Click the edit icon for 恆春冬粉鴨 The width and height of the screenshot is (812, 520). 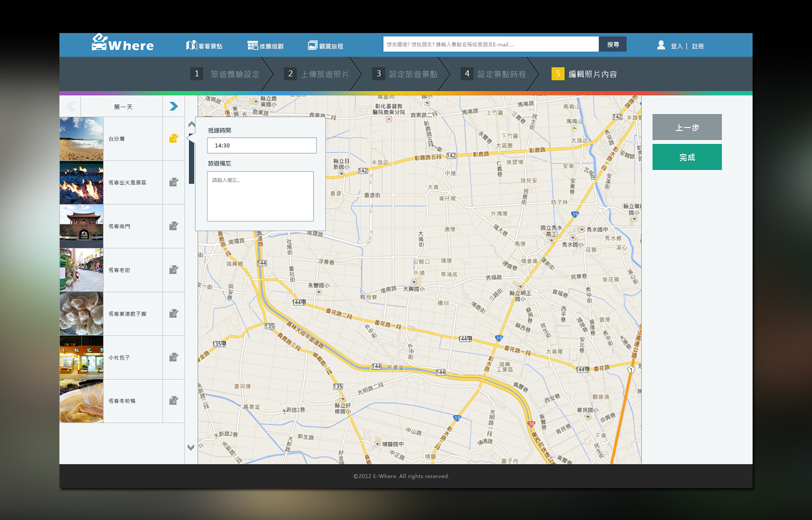tap(174, 401)
